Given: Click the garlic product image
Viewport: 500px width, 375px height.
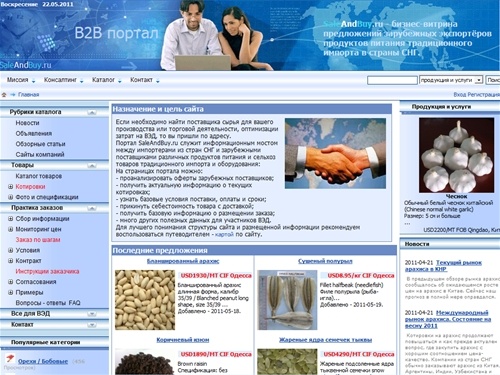Looking at the screenshot, I should point(456,155).
